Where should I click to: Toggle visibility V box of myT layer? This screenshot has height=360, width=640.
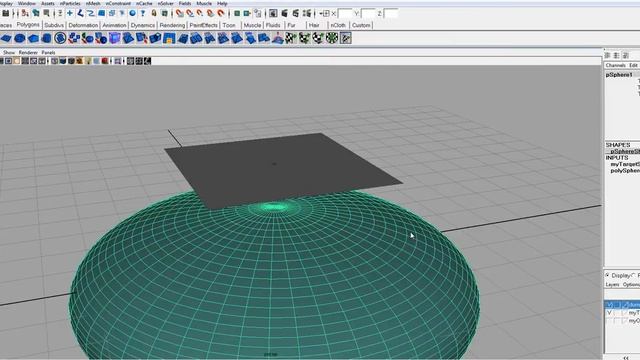click(x=609, y=313)
